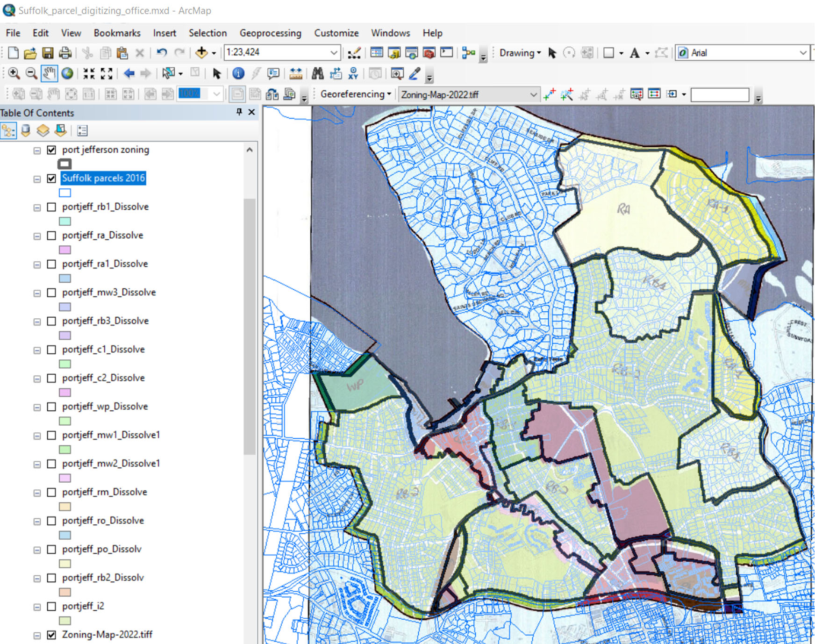List layers By Drawing Order
Viewport: 815px width, 644px height.
8,131
